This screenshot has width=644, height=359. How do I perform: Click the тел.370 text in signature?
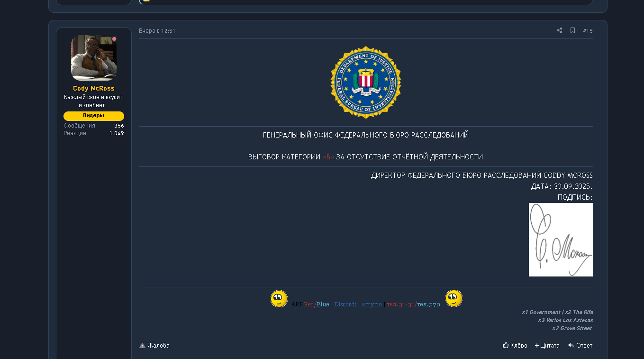[x=428, y=304]
